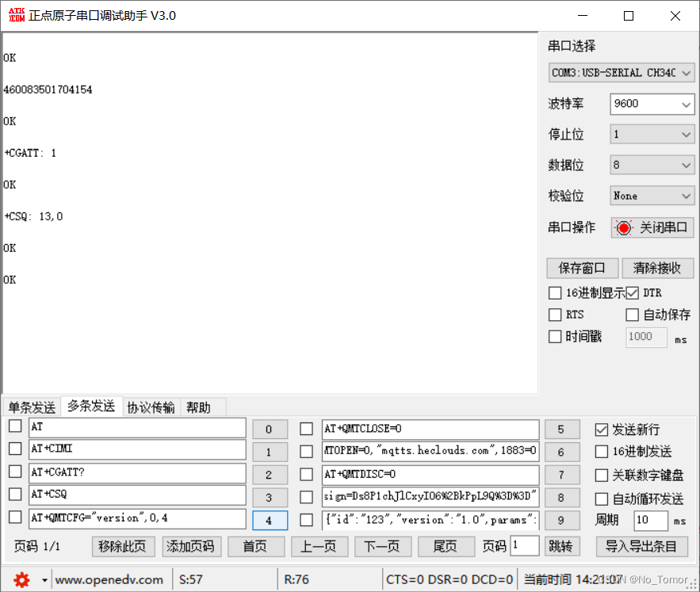Send AT+QMTDISC=0 with button 7
The image size is (700, 592).
562,475
